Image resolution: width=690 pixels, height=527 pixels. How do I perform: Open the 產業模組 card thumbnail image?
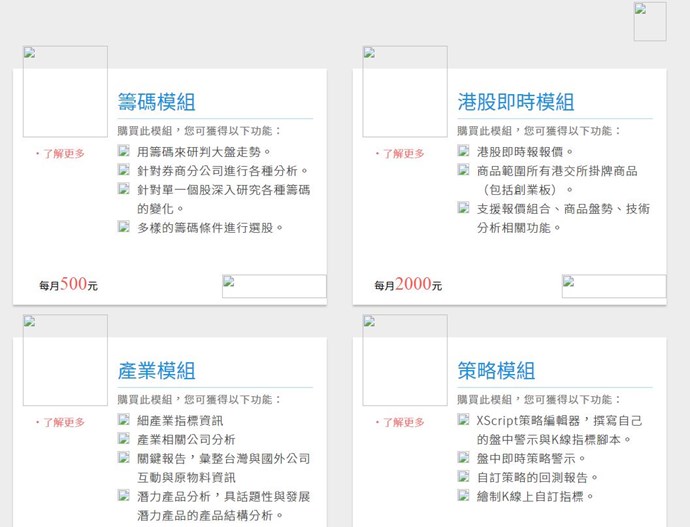pyautogui.click(x=65, y=360)
